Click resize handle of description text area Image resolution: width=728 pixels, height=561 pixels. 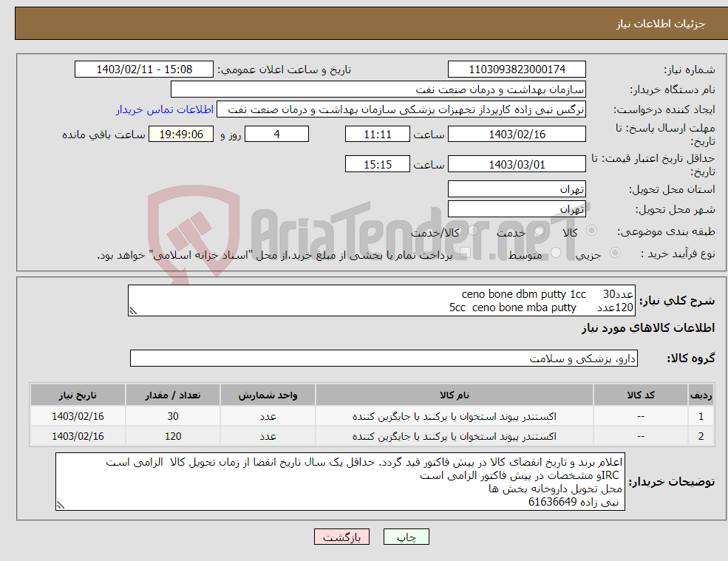133,311
